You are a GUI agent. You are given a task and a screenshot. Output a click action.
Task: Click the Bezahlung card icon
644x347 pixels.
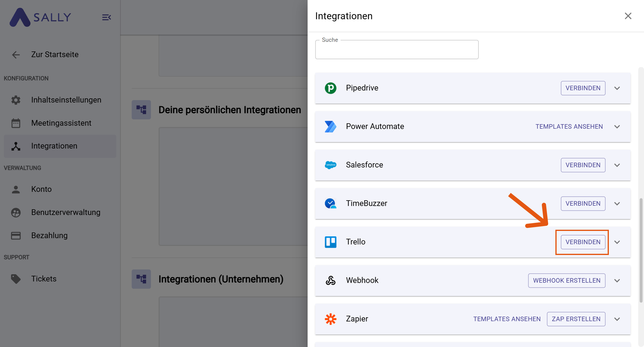(16, 235)
